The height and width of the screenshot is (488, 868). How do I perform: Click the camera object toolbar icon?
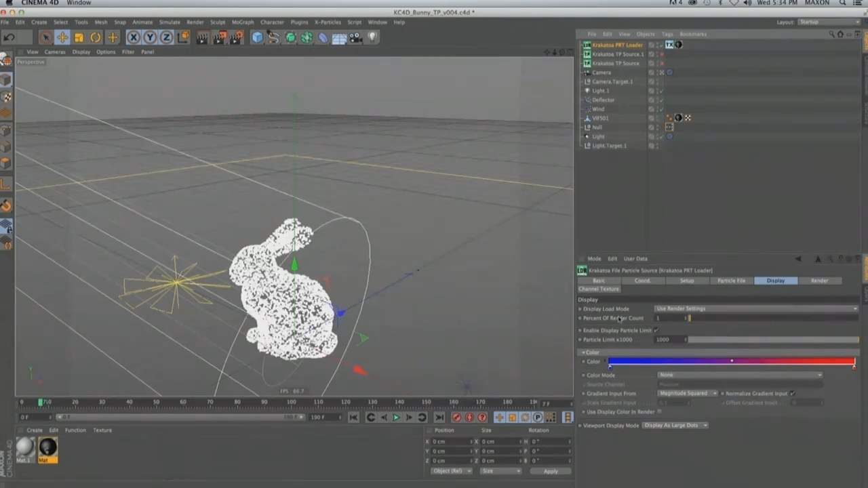coord(355,38)
